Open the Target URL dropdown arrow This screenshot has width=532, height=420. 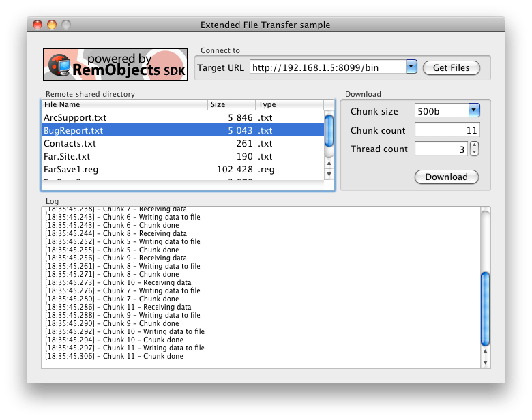(x=411, y=67)
